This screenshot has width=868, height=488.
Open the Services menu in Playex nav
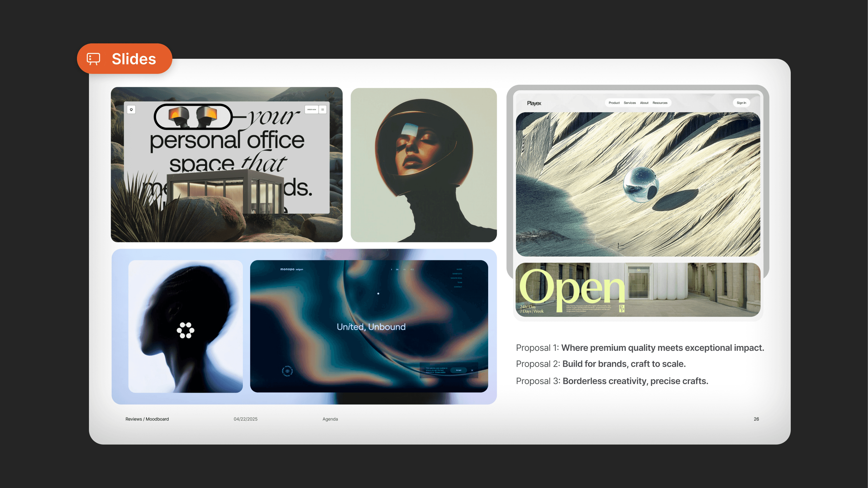[629, 103]
